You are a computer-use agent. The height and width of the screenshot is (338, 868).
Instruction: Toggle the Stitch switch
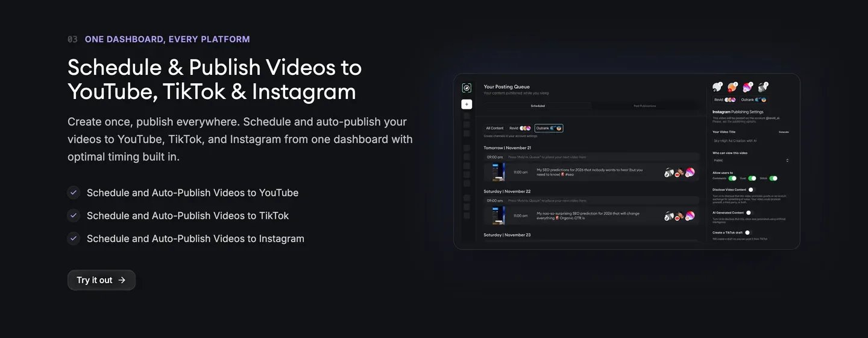(x=773, y=178)
